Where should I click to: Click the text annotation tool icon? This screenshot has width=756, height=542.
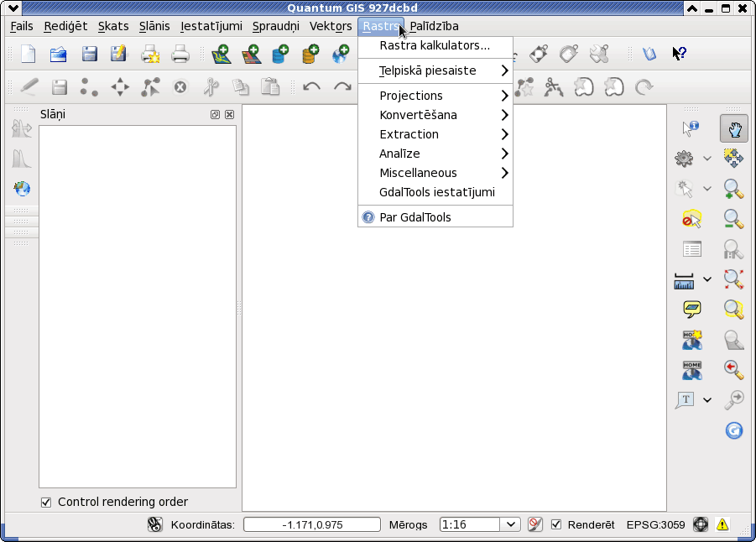tap(686, 399)
